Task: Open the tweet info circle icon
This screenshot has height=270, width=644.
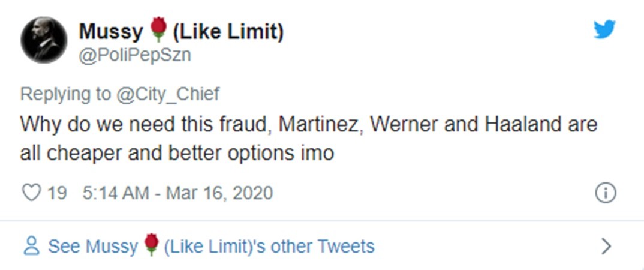Action: tap(605, 193)
